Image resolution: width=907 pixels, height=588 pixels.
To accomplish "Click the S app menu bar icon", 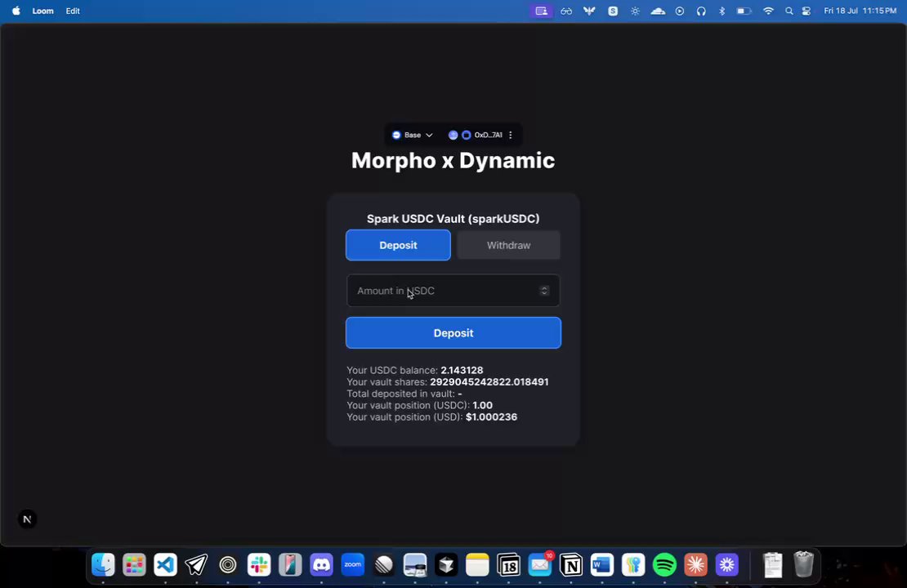I will (613, 11).
